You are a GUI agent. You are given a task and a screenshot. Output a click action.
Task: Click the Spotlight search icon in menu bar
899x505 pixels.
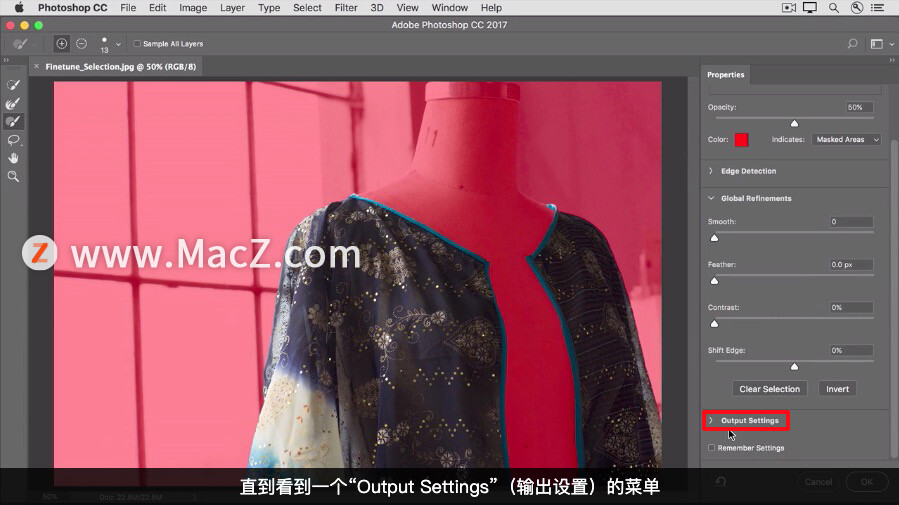tap(834, 7)
